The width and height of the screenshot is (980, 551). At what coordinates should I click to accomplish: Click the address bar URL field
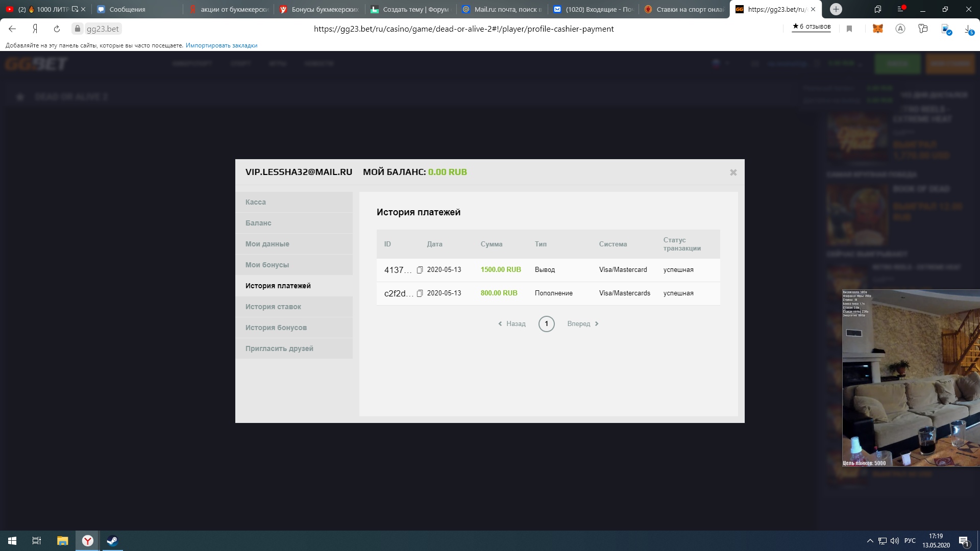click(463, 29)
